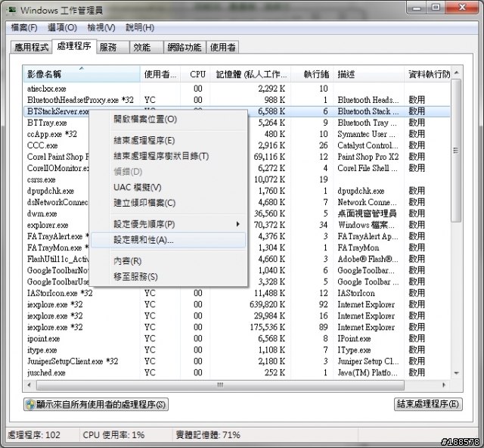Click the Paint Shop Pro X2 description
Viewport: 484px width, 448px height.
pyautogui.click(x=368, y=157)
